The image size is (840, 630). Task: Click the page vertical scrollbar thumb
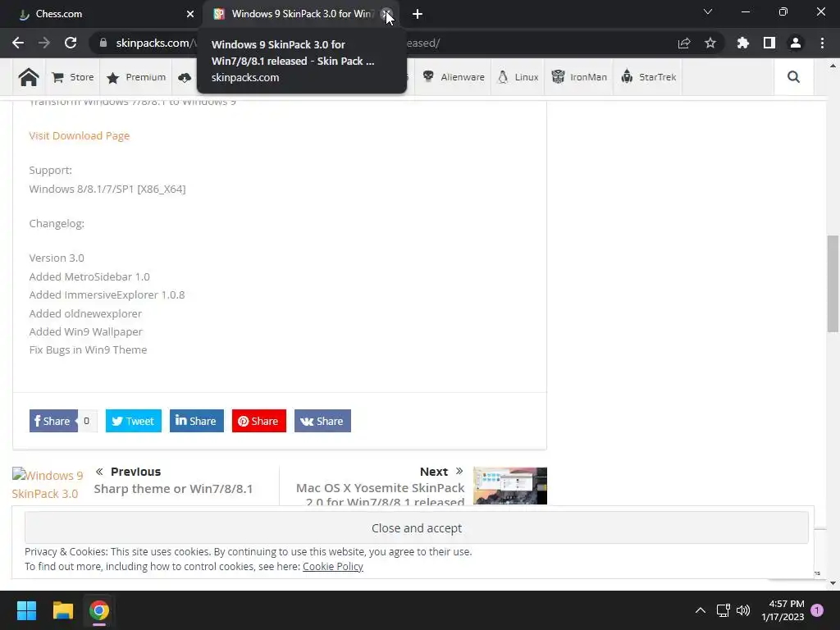833,283
